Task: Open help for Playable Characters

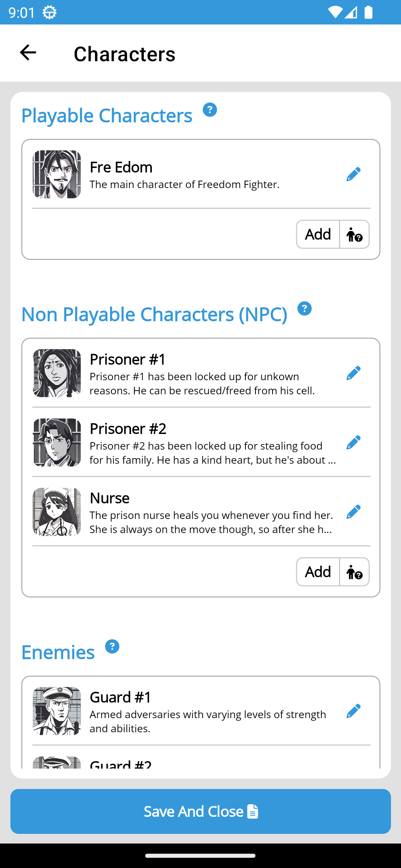Action: click(210, 110)
